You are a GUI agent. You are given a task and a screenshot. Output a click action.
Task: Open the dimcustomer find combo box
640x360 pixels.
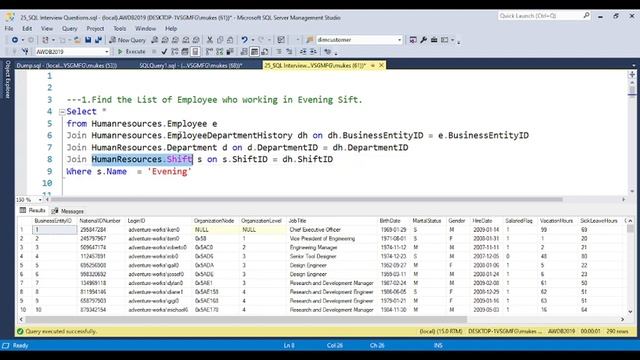click(x=359, y=40)
